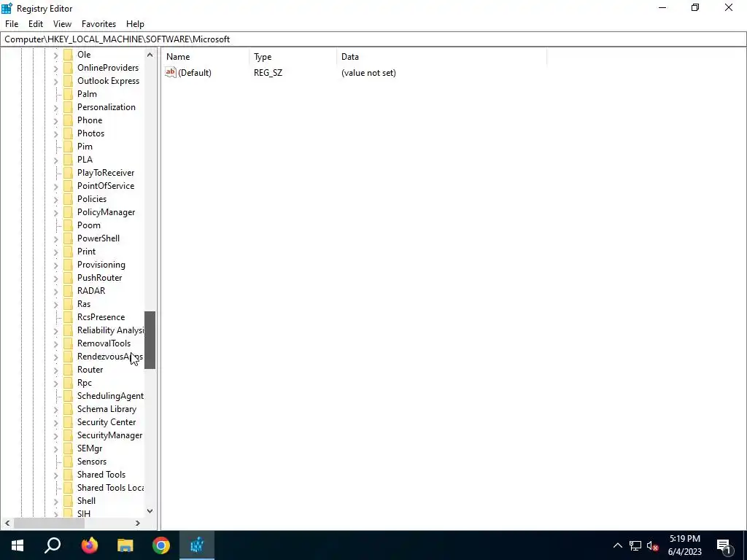Select the Router folder icon
Screen dimensions: 747x560
point(68,370)
